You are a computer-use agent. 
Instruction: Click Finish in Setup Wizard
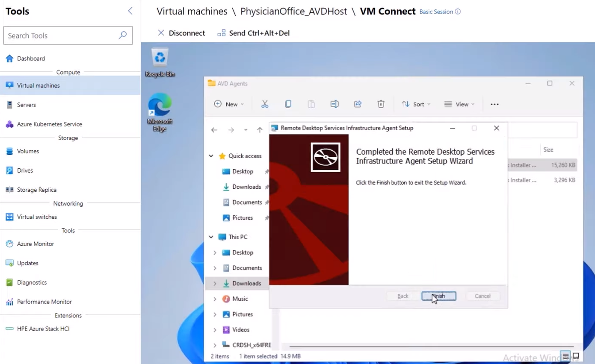click(x=439, y=296)
